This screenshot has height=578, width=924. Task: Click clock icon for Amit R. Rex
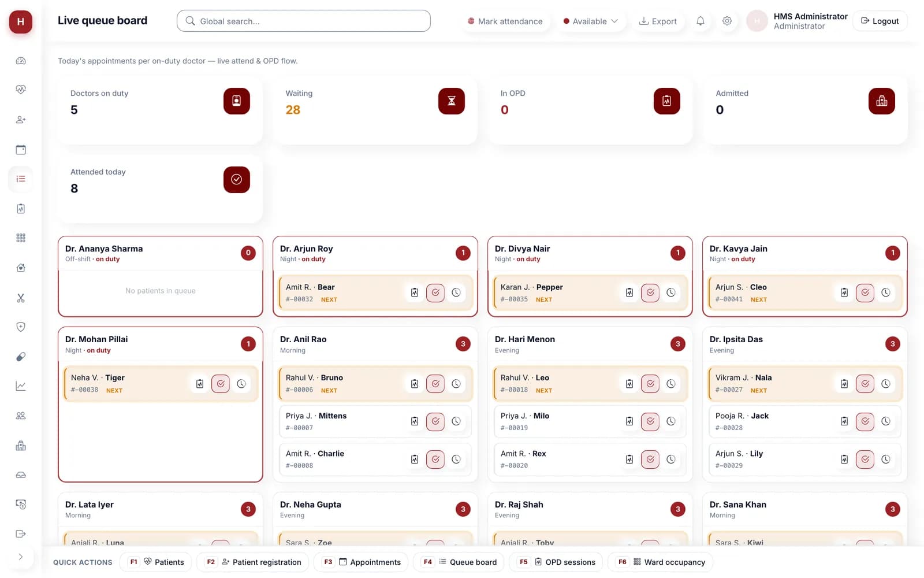pyautogui.click(x=671, y=460)
